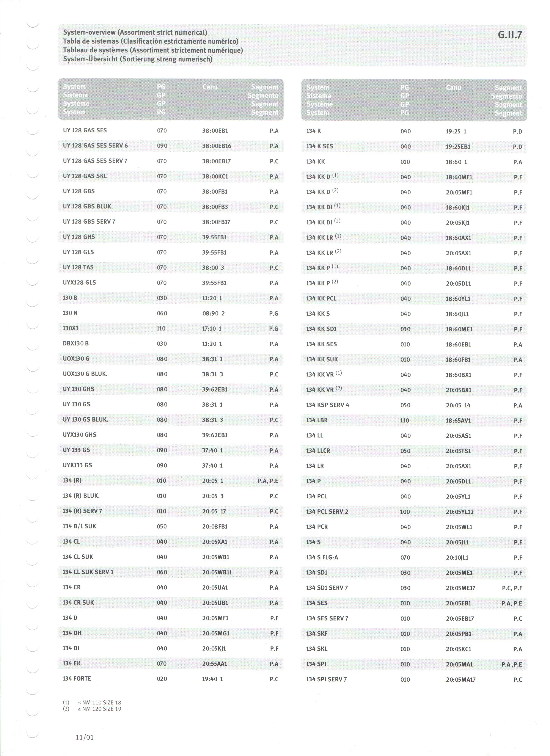This screenshot has width=550, height=756.
Task: Click the G.II.7 page code
Action: point(510,35)
